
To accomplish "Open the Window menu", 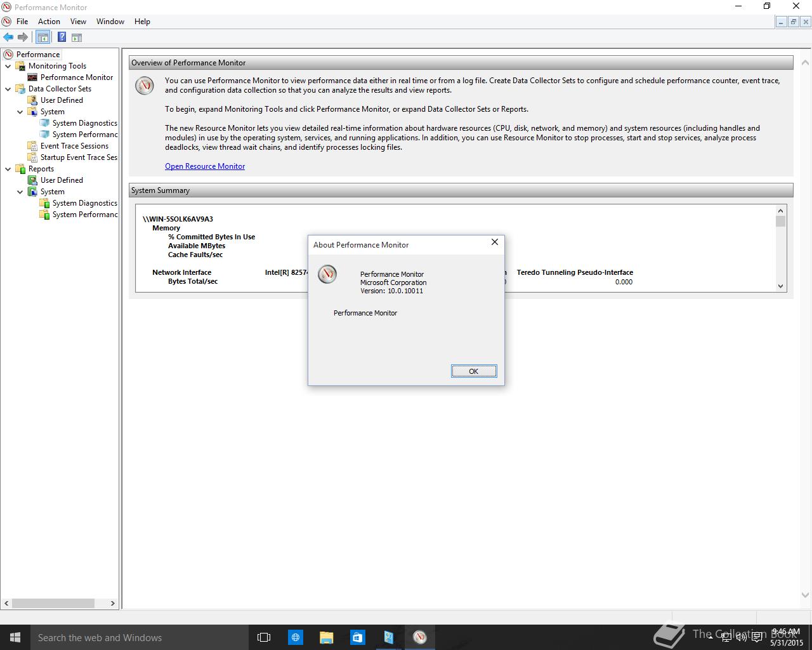I will tap(110, 22).
